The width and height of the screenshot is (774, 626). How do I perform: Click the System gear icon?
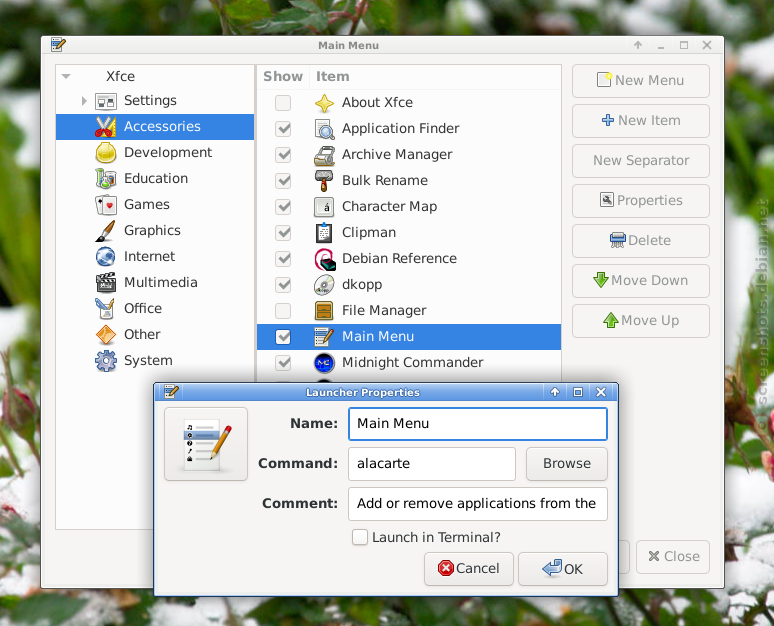[106, 361]
